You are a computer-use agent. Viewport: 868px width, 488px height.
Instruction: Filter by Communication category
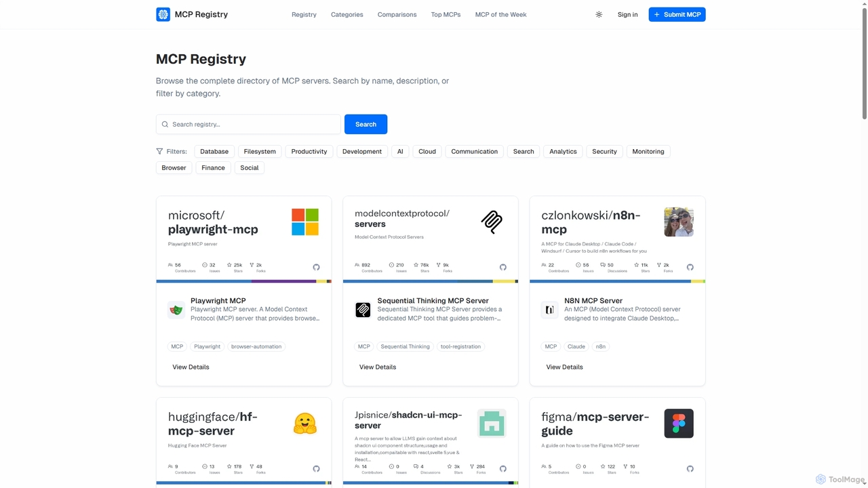click(x=475, y=151)
